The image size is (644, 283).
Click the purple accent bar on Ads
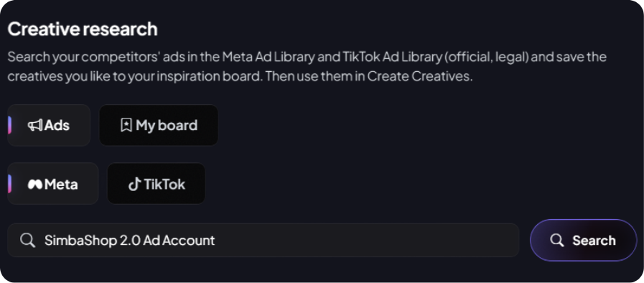9,125
